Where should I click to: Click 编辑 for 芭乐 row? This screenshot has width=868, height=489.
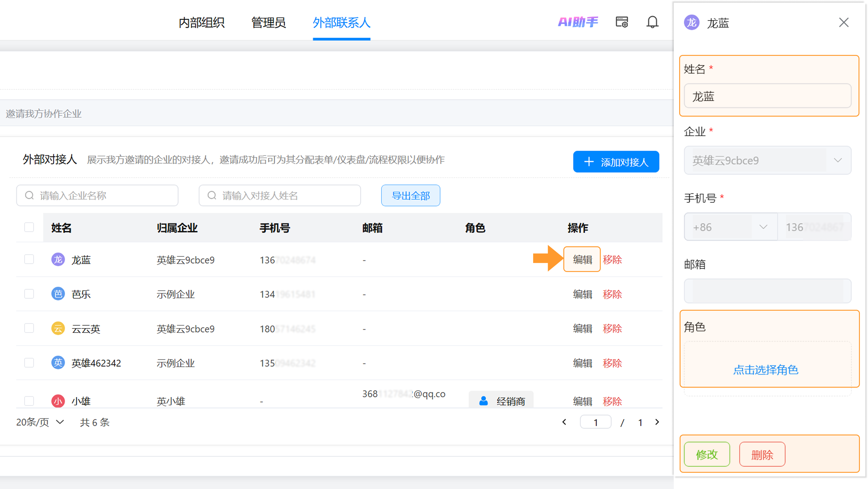point(582,294)
